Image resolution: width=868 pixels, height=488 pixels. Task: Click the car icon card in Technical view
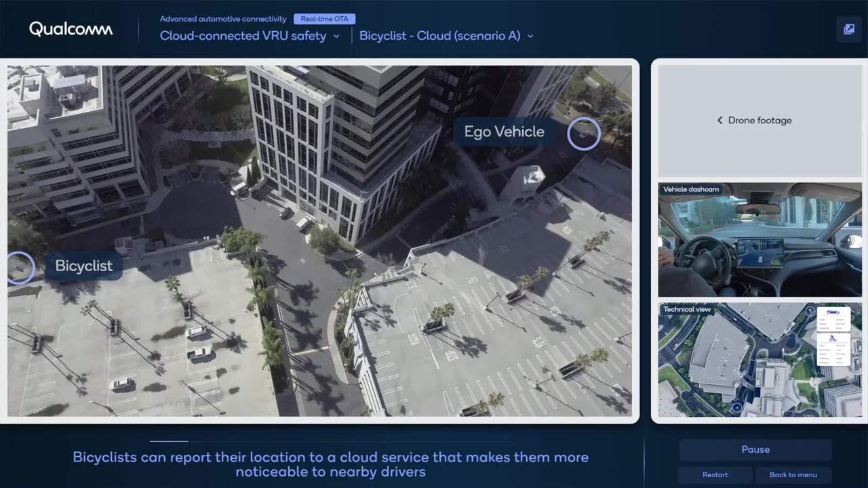[833, 319]
